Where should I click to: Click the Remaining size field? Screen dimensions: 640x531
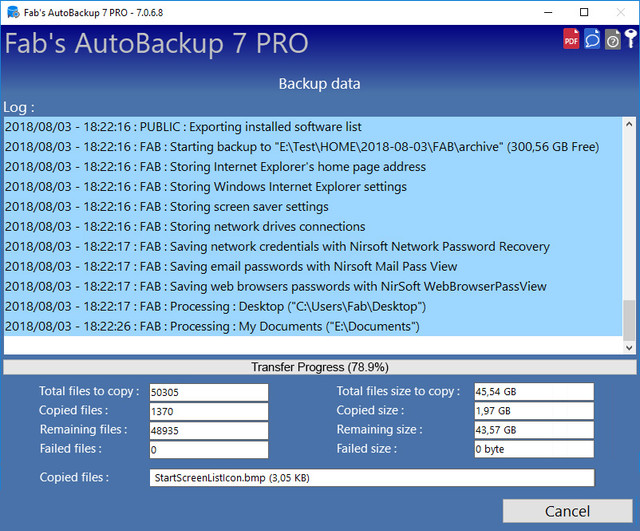coord(534,430)
